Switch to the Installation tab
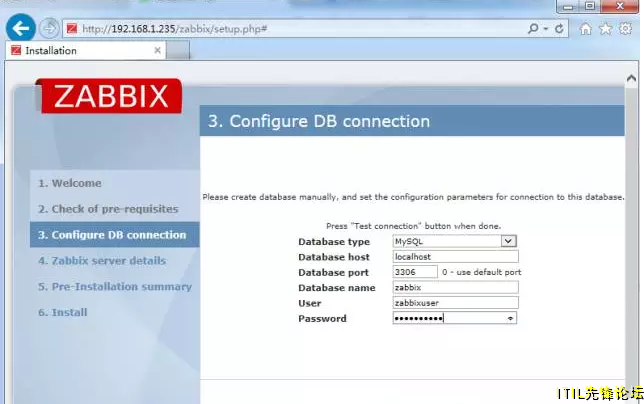The width and height of the screenshot is (644, 404). click(x=86, y=50)
